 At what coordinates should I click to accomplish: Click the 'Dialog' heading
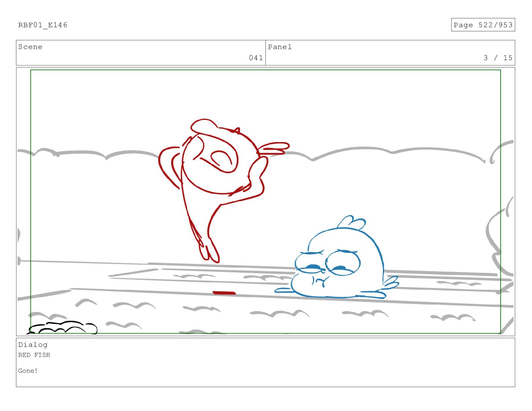tap(33, 345)
